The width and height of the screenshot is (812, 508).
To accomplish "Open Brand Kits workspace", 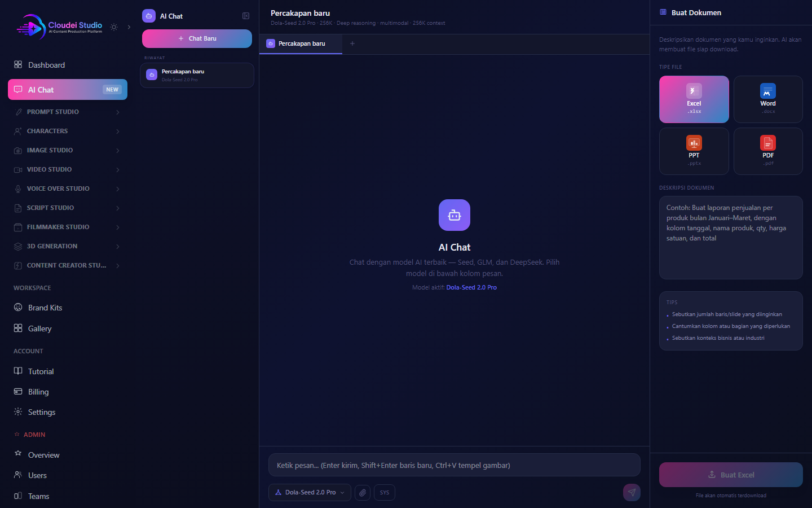I will pos(68,308).
